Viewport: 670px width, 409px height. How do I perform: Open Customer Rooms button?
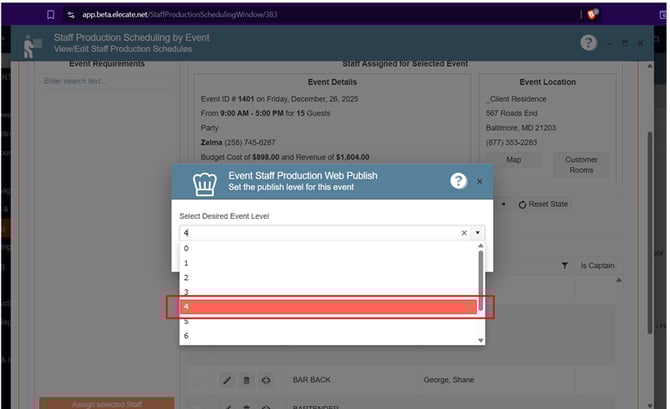click(x=581, y=165)
